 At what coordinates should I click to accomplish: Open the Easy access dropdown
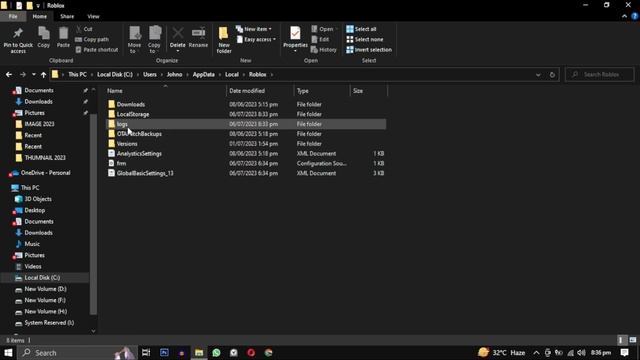(256, 40)
